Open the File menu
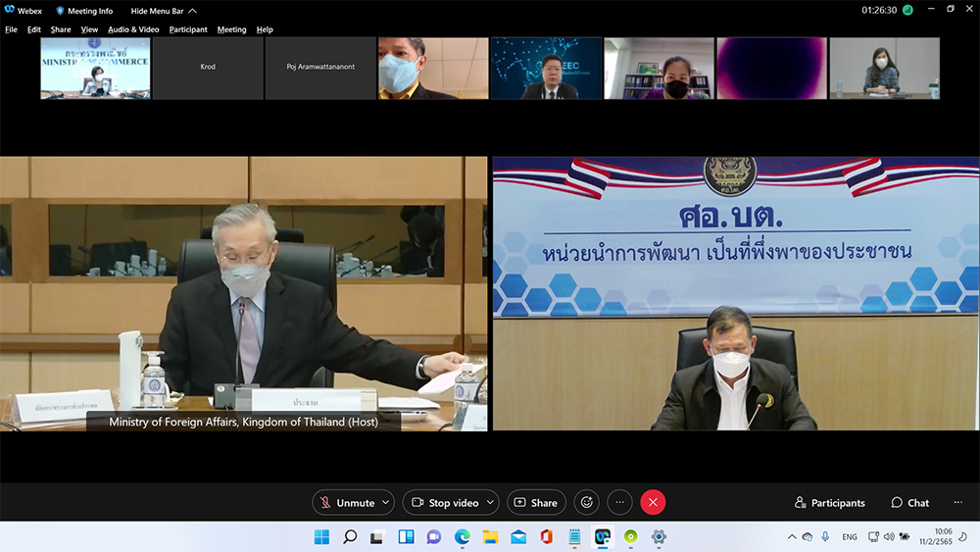This screenshot has height=552, width=980. pyautogui.click(x=11, y=29)
